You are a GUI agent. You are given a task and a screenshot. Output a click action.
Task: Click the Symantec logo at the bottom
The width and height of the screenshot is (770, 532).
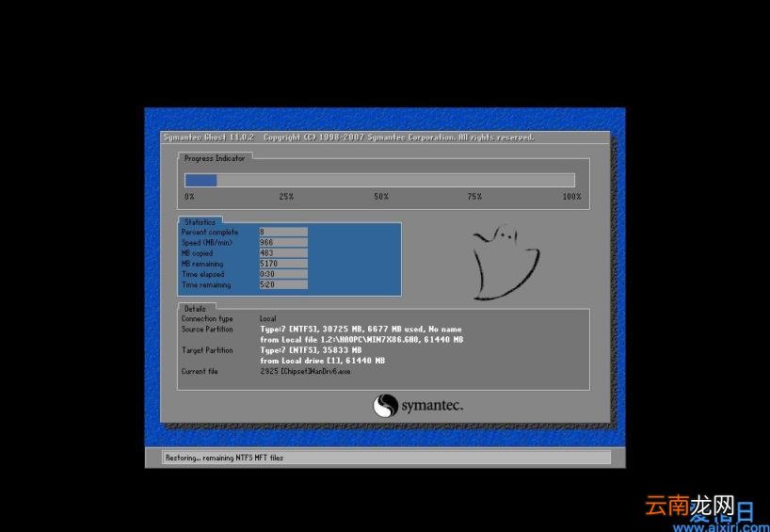click(x=417, y=406)
